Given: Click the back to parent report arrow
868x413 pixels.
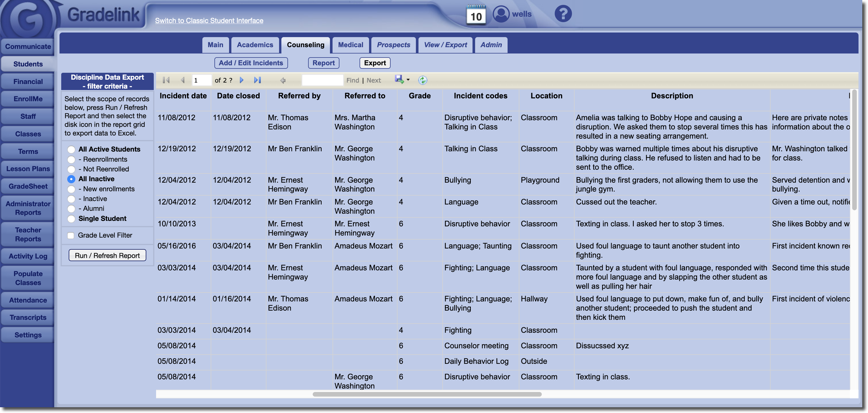Looking at the screenshot, I should tap(283, 80).
